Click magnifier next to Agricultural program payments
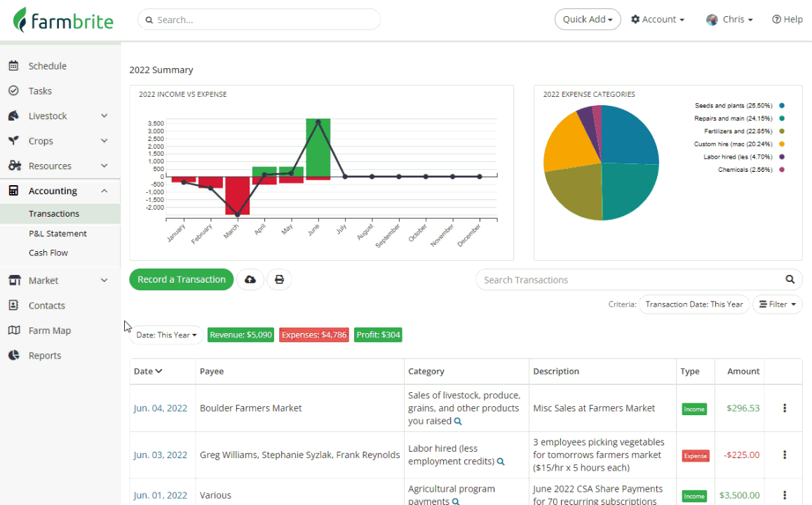This screenshot has height=505, width=812. 456,501
